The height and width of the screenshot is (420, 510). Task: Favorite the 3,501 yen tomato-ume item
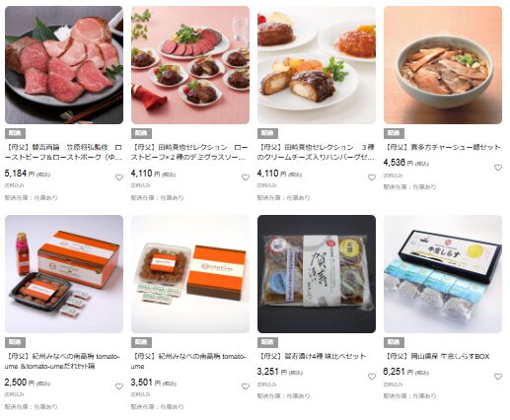[x=246, y=386]
